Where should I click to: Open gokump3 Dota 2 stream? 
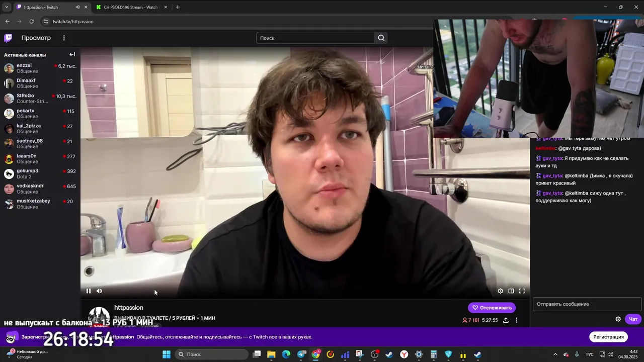tap(40, 174)
